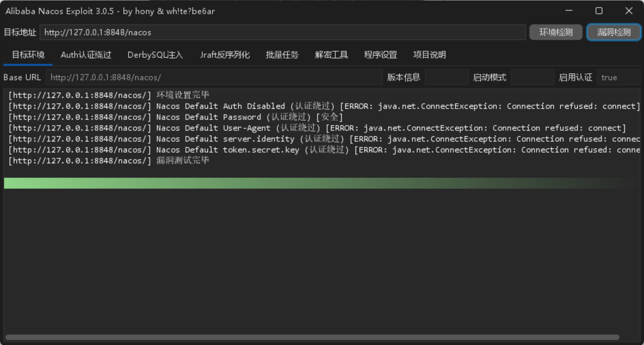Select the Nacos Default token.secret.key log line
This screenshot has width=644, height=345.
pos(324,150)
